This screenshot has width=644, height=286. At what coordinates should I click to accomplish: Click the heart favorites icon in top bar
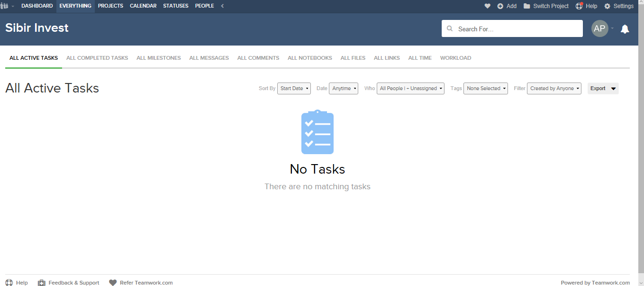tap(487, 6)
